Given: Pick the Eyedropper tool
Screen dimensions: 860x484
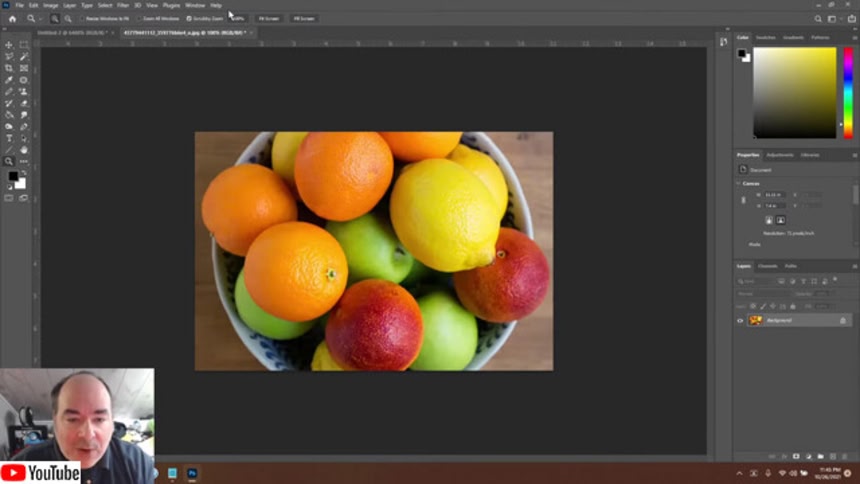Looking at the screenshot, I should click(9, 80).
